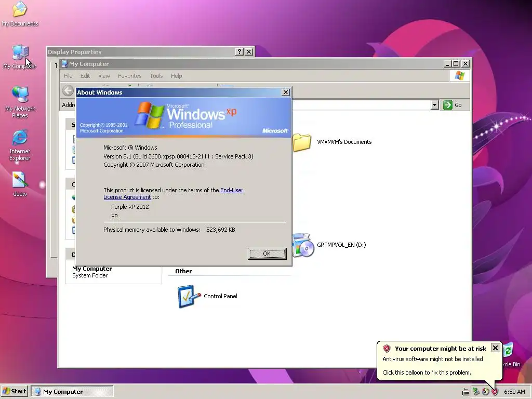Open the Favorites menu in My Computer
The width and height of the screenshot is (532, 399).
pos(129,76)
